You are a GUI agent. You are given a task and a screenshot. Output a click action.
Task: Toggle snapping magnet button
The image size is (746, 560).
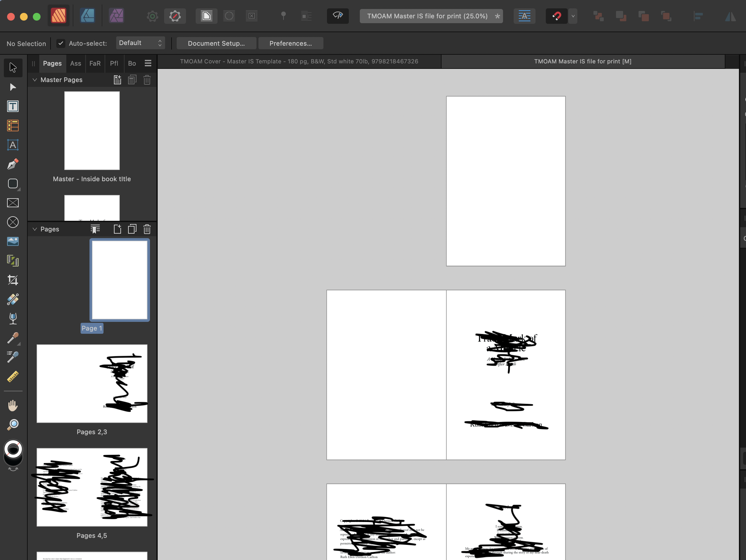pos(556,16)
